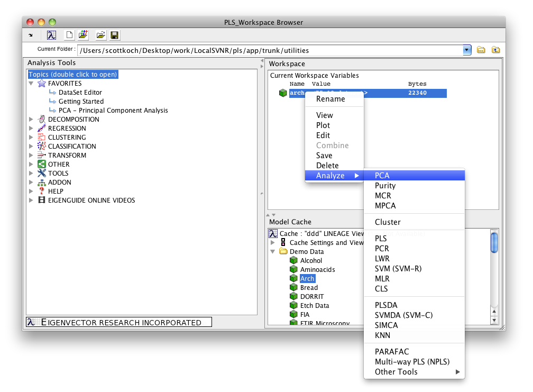Click the Current Folder path field
Image resolution: width=533 pixels, height=392 pixels.
tap(270, 51)
